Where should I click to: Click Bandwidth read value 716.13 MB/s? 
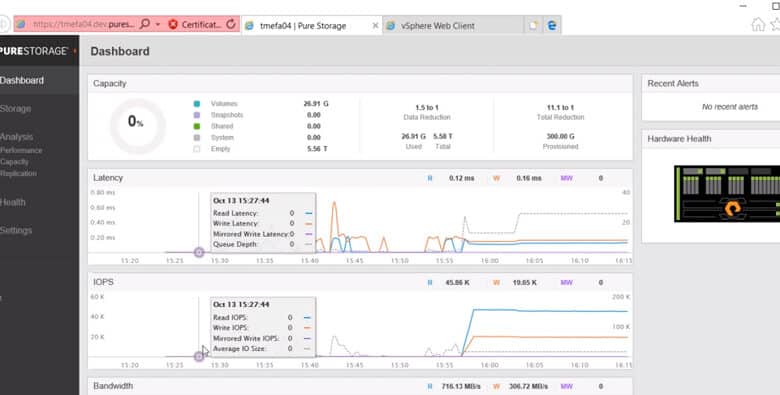click(x=461, y=387)
